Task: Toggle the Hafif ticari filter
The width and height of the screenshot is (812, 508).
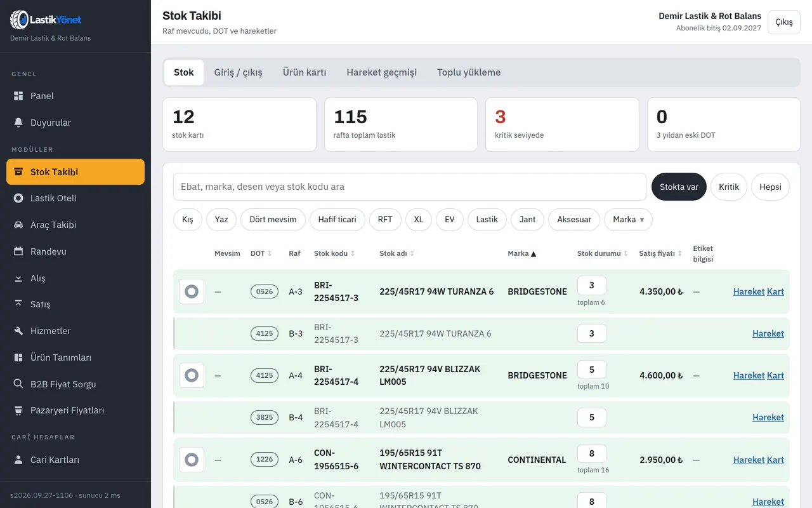Action: click(337, 219)
